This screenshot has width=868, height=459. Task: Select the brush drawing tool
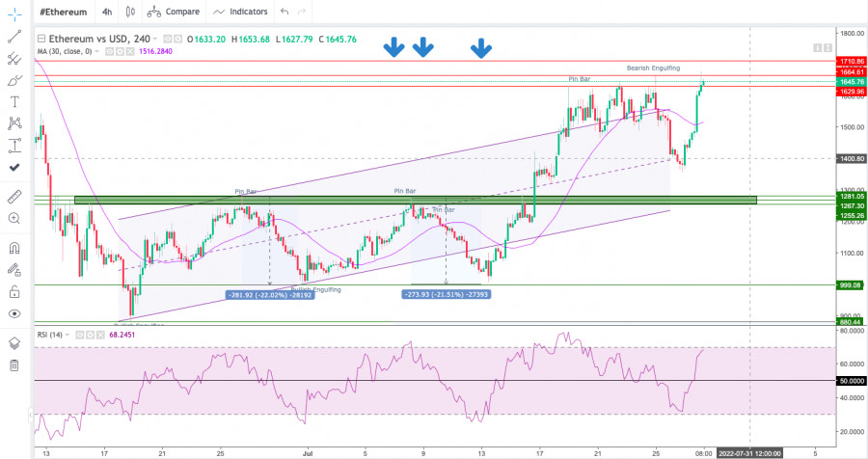click(x=14, y=81)
